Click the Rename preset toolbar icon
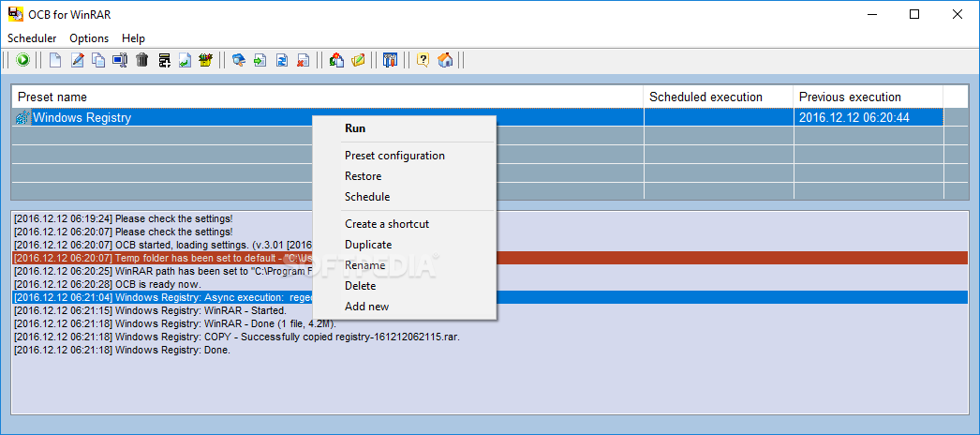The width and height of the screenshot is (980, 435). click(120, 60)
